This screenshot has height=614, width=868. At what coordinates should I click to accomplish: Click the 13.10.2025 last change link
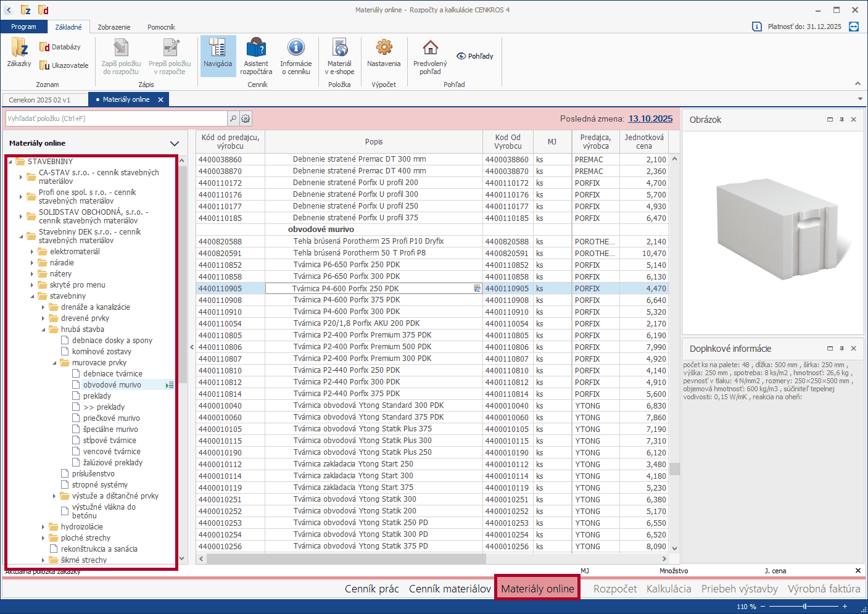(x=650, y=118)
